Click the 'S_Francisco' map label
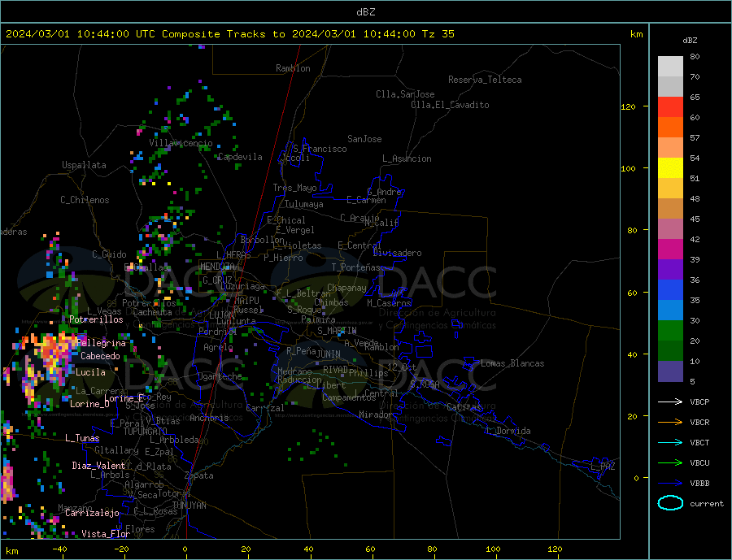732x560 pixels. [320, 149]
